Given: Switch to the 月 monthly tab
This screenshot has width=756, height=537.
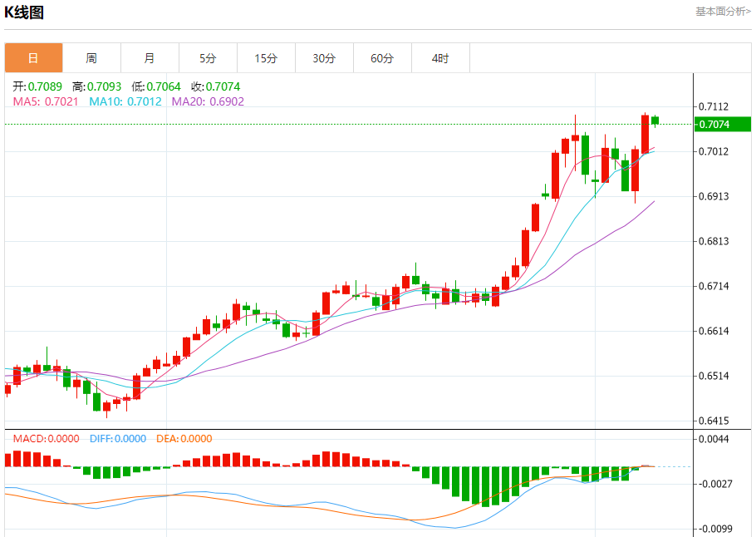Looking at the screenshot, I should [150, 58].
